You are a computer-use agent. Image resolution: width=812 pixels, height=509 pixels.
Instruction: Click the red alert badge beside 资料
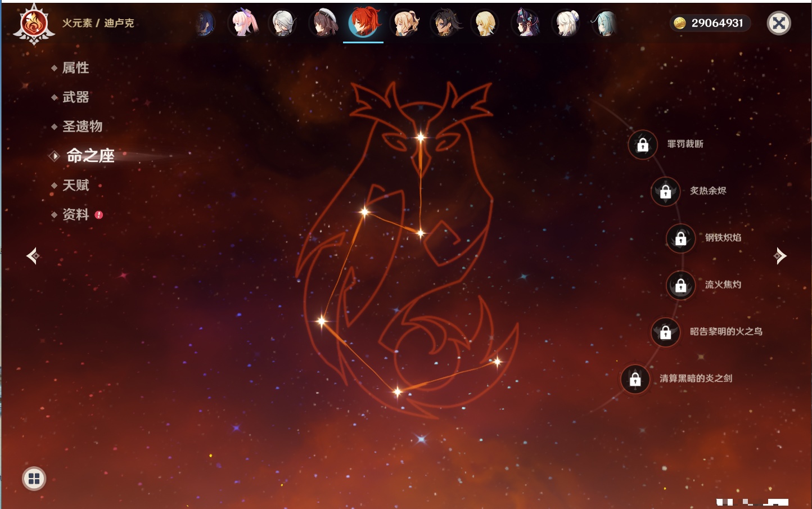tap(99, 215)
